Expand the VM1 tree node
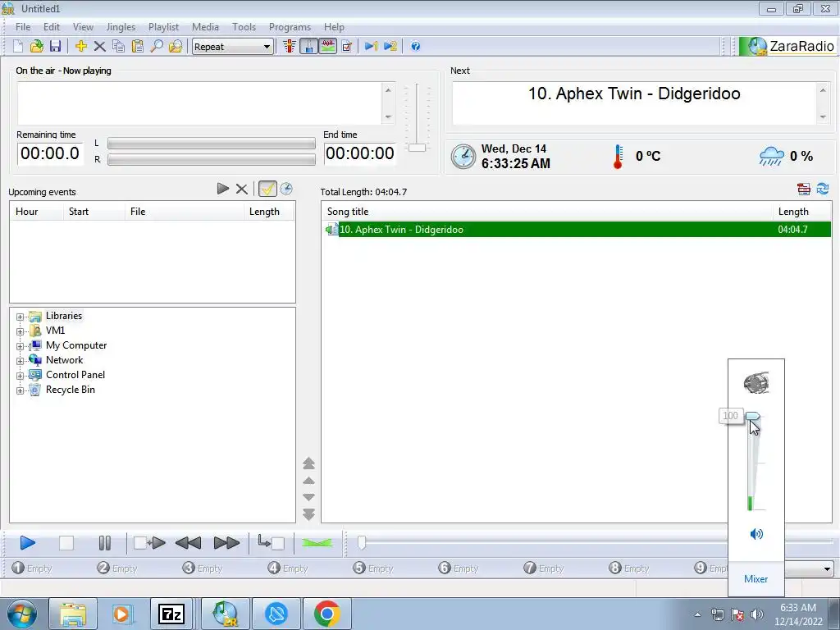Viewport: 840px width, 630px height. pyautogui.click(x=20, y=331)
